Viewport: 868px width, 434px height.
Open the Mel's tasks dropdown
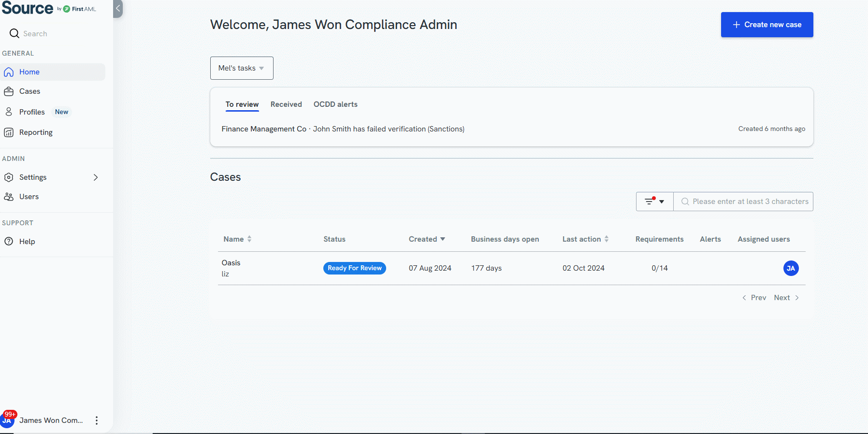[242, 68]
